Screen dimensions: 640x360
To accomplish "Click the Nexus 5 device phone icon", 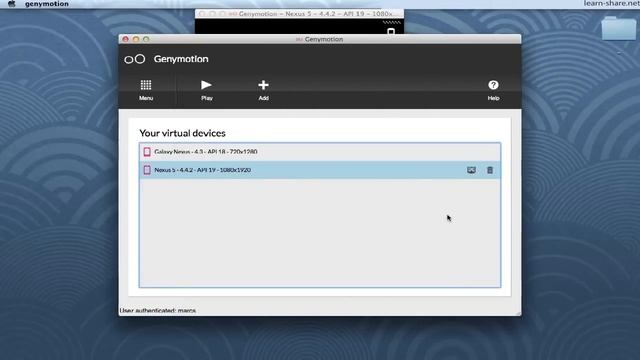I will 147,170.
